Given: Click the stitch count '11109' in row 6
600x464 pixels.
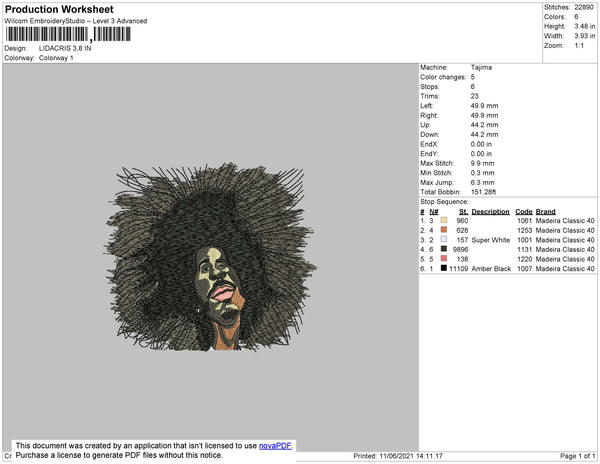Looking at the screenshot, I should 458,269.
